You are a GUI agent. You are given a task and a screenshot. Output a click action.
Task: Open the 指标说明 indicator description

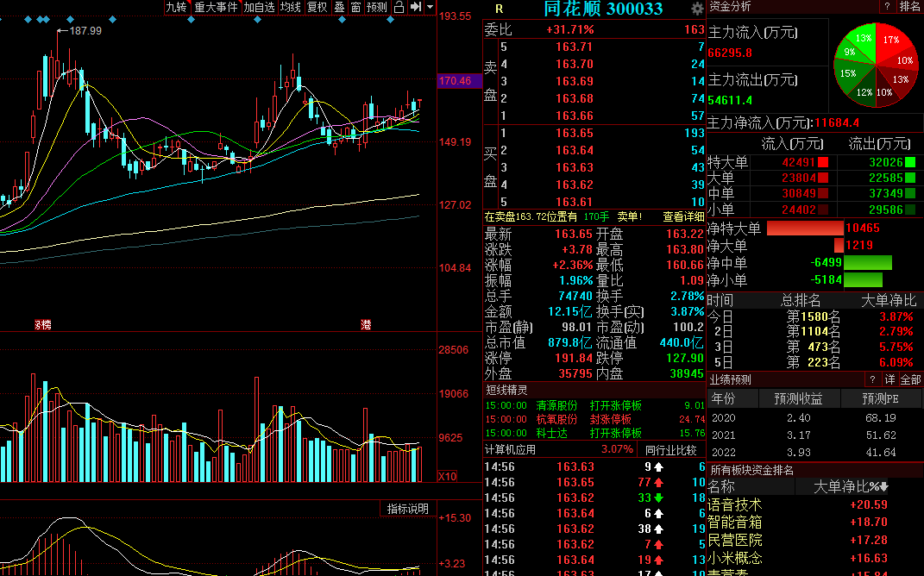[x=408, y=509]
